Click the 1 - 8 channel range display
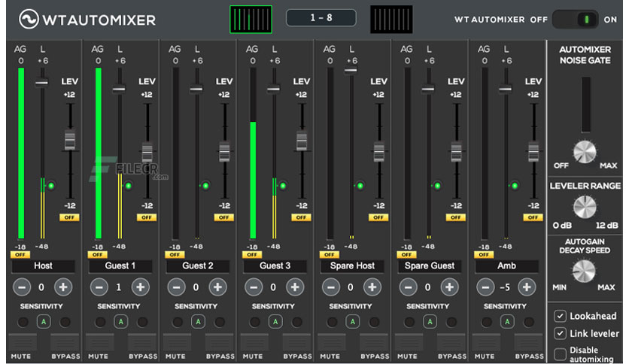629x364 pixels. pyautogui.click(x=321, y=17)
